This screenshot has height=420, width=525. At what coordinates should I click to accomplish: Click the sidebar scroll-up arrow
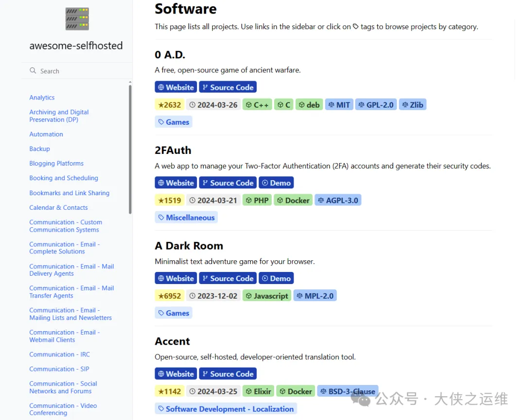(130, 82)
